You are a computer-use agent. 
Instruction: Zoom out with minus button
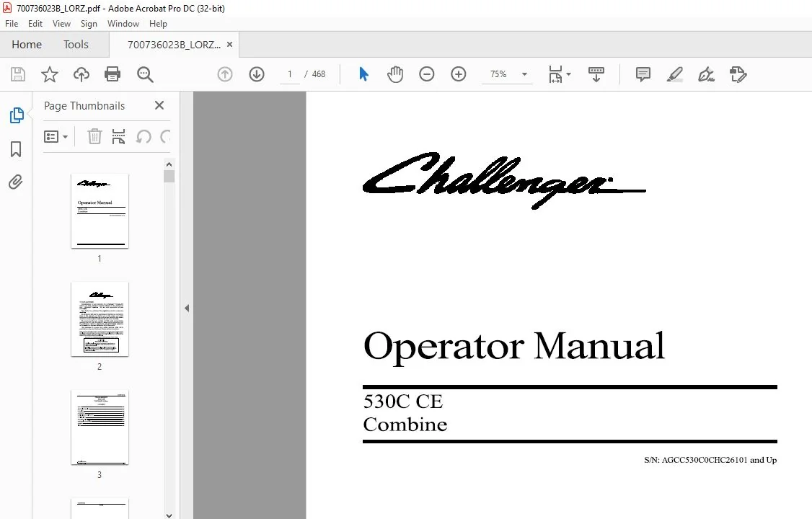pos(427,74)
